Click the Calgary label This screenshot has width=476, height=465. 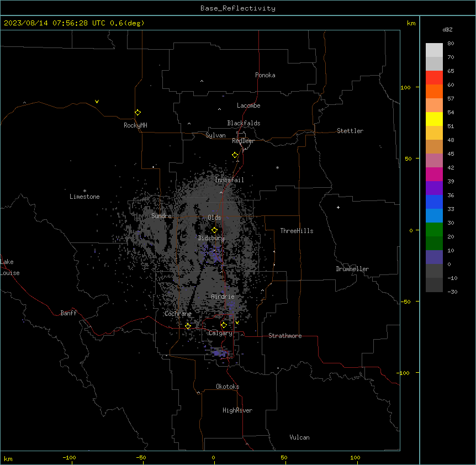[220, 333]
